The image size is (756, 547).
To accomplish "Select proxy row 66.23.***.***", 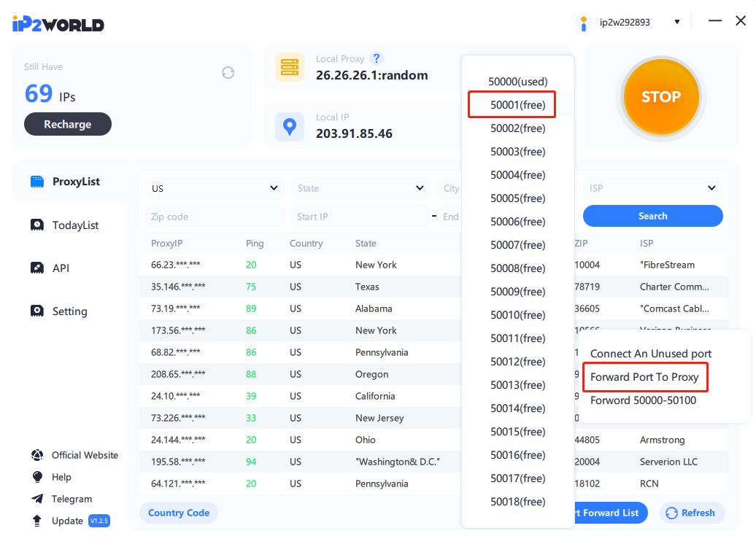I will click(x=301, y=265).
